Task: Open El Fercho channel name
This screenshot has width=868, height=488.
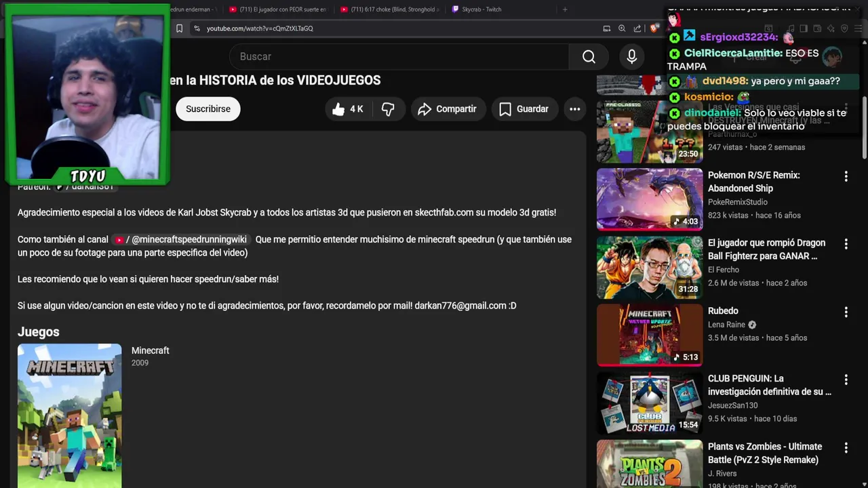Action: click(723, 270)
